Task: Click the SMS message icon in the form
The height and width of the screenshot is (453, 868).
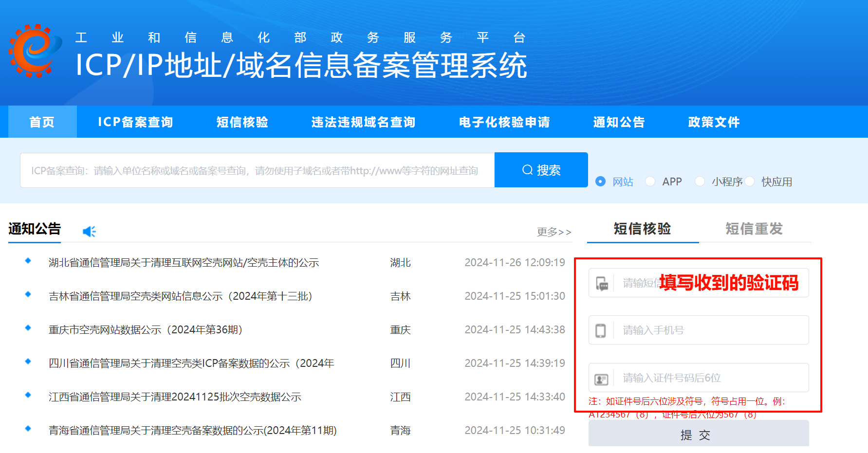Action: pos(602,283)
